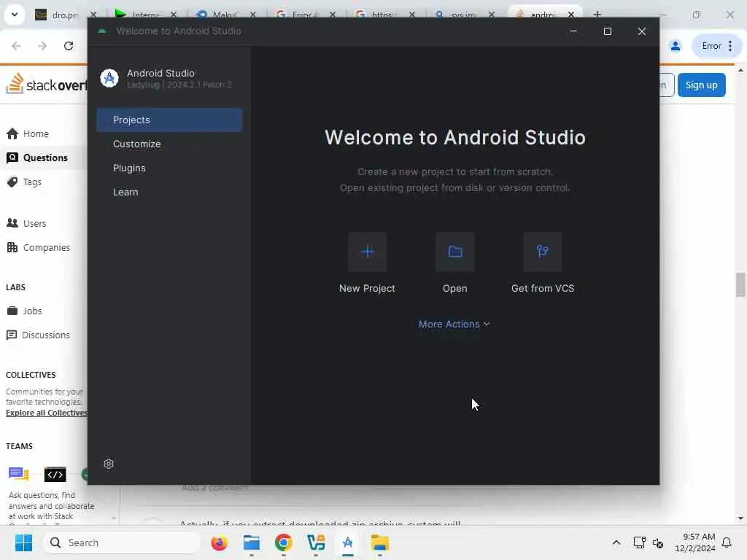Image resolution: width=747 pixels, height=560 pixels.
Task: Open Users in Stack Overflow sidebar
Action: 26,223
